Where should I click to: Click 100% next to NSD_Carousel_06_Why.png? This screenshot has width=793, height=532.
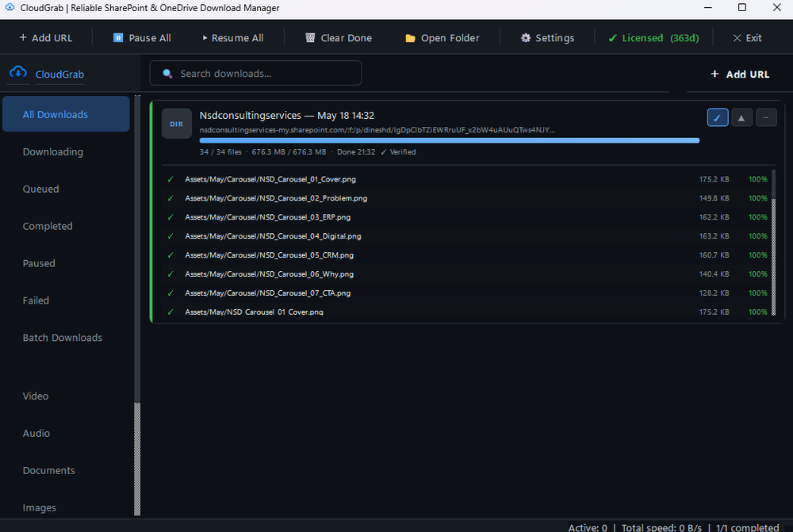(757, 274)
